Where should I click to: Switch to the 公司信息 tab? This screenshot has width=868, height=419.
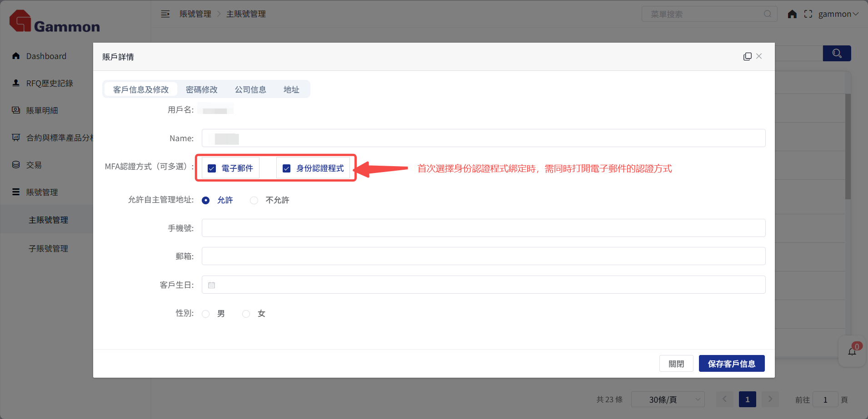coord(250,89)
